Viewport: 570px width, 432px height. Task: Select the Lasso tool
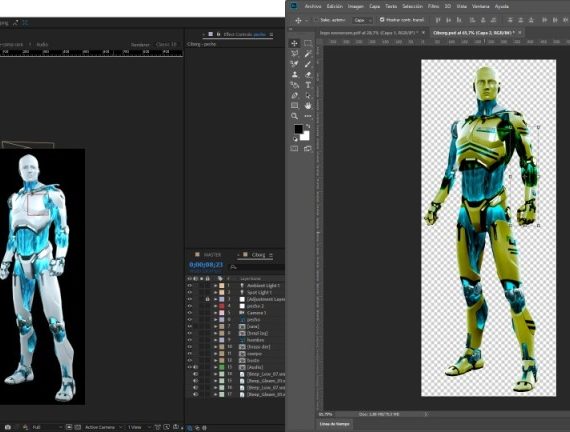click(x=294, y=54)
